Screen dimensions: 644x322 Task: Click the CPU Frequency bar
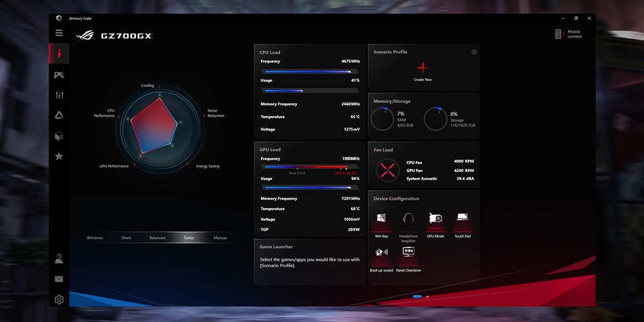(310, 71)
